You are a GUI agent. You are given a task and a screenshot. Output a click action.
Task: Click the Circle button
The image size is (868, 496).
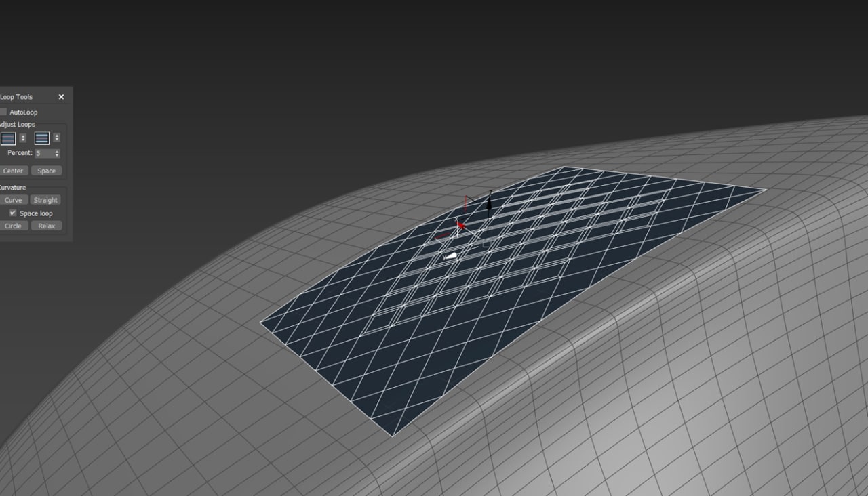(14, 226)
